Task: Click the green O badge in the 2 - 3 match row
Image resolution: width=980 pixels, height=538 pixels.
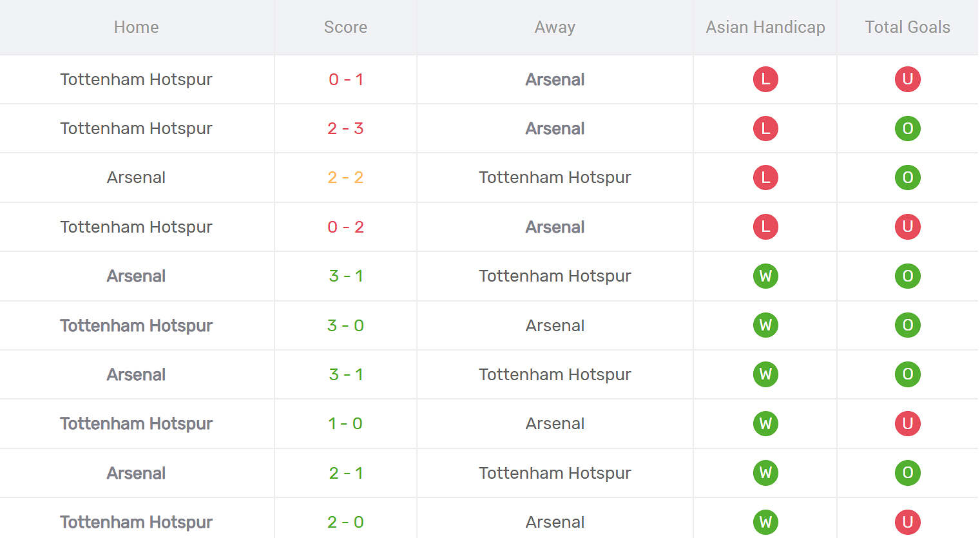Action: (x=907, y=128)
